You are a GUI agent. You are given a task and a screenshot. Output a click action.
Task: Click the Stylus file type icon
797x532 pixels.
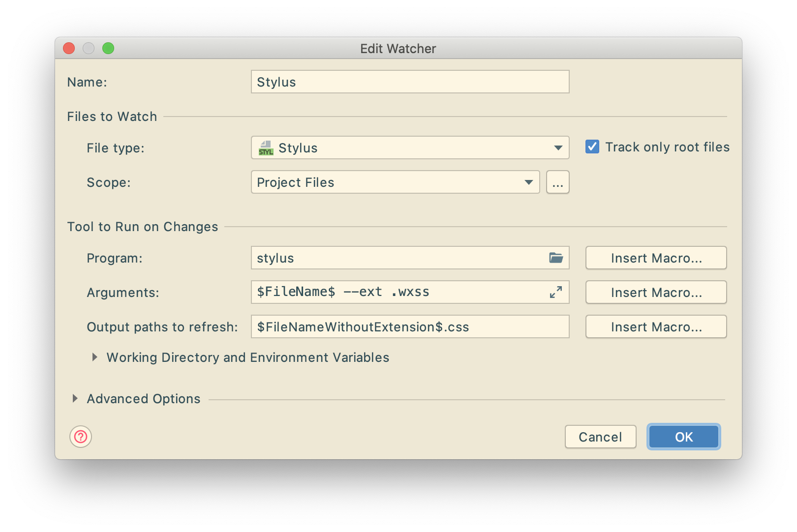tap(266, 148)
